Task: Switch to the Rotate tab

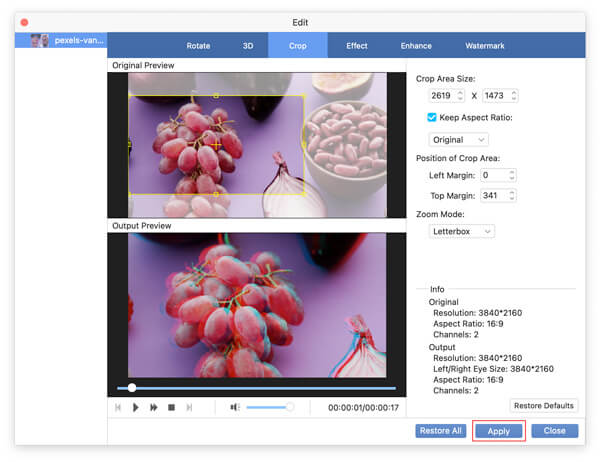Action: (198, 46)
